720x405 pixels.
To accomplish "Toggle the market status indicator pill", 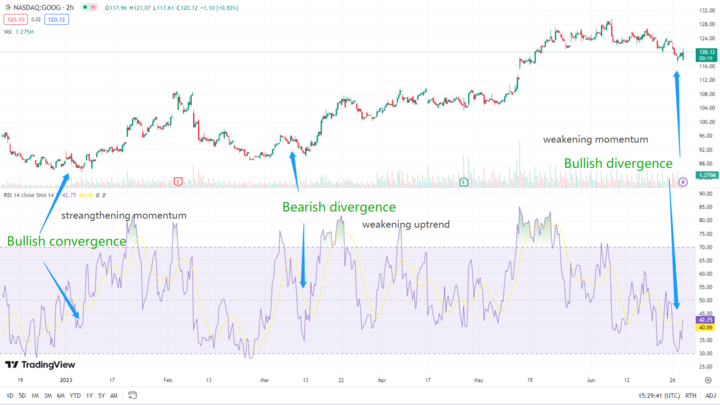I will pos(89,7).
